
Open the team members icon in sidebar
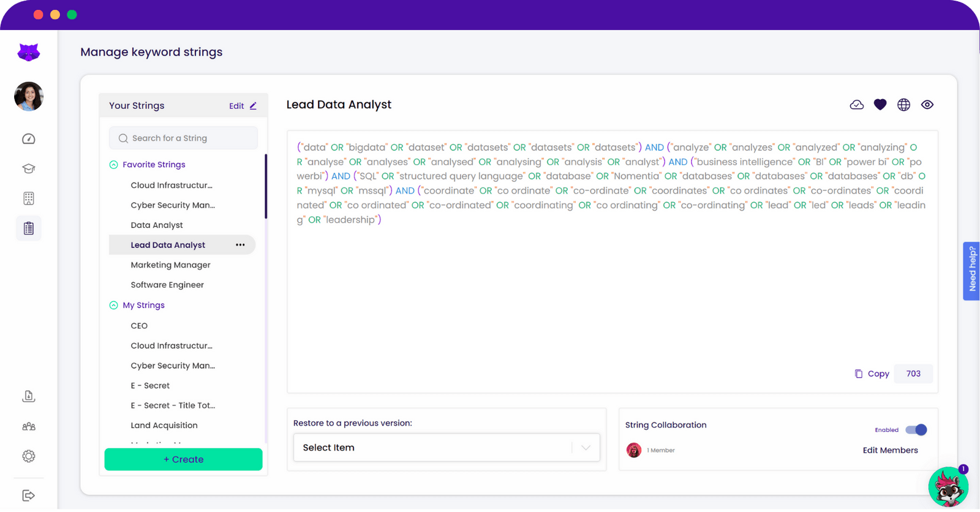point(29,426)
